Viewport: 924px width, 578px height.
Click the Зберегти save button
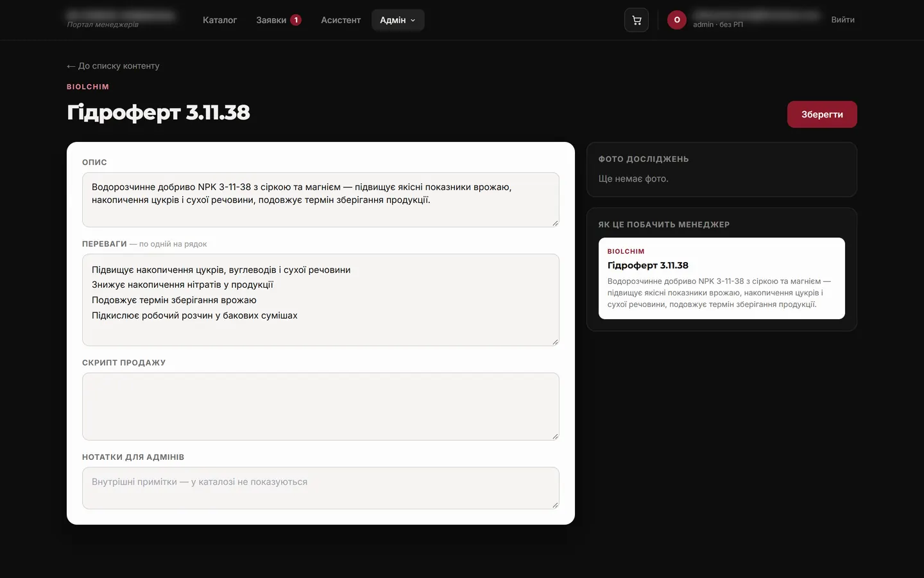[822, 114]
